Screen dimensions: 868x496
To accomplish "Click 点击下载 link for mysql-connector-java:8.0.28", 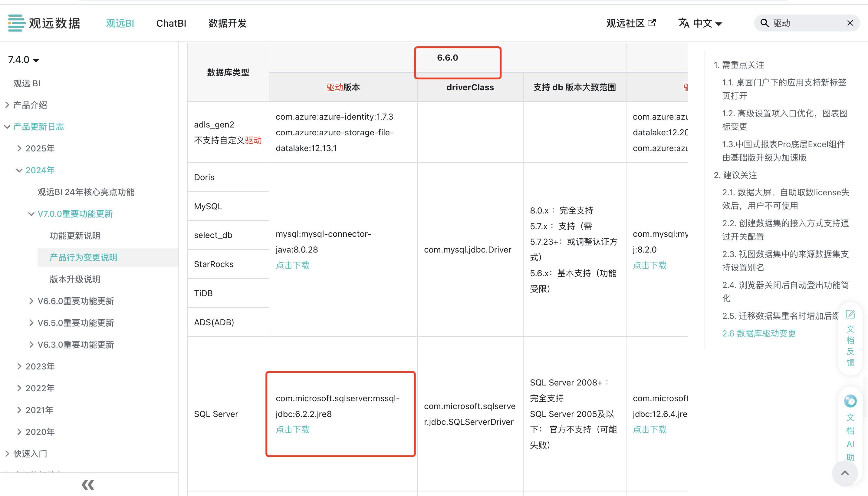I will (292, 265).
